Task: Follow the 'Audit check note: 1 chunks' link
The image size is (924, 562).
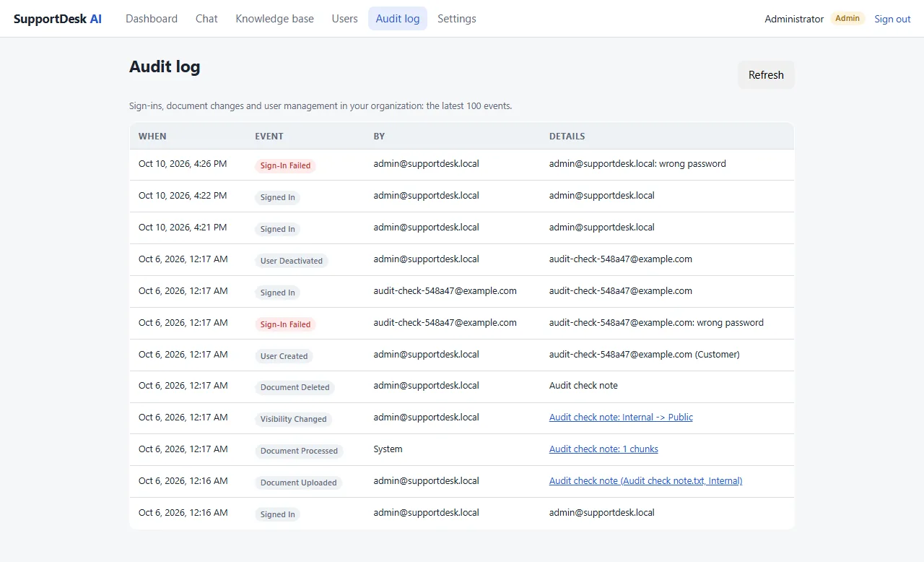Action: pyautogui.click(x=603, y=449)
